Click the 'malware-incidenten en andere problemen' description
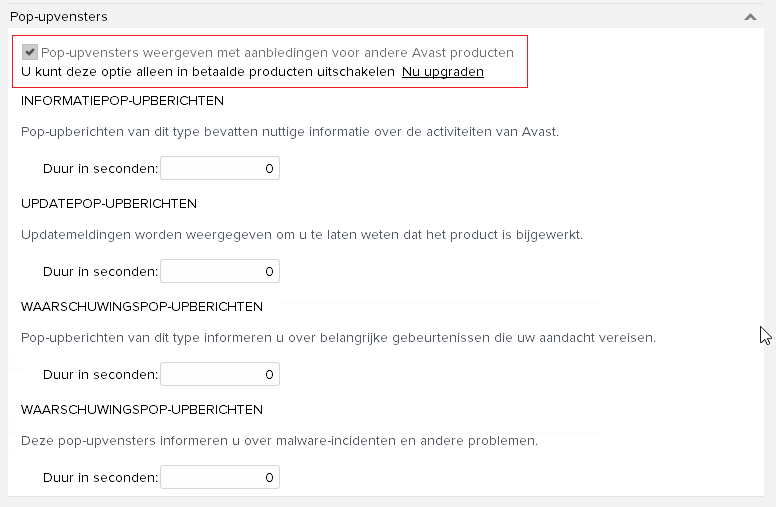This screenshot has height=507, width=776. click(279, 441)
